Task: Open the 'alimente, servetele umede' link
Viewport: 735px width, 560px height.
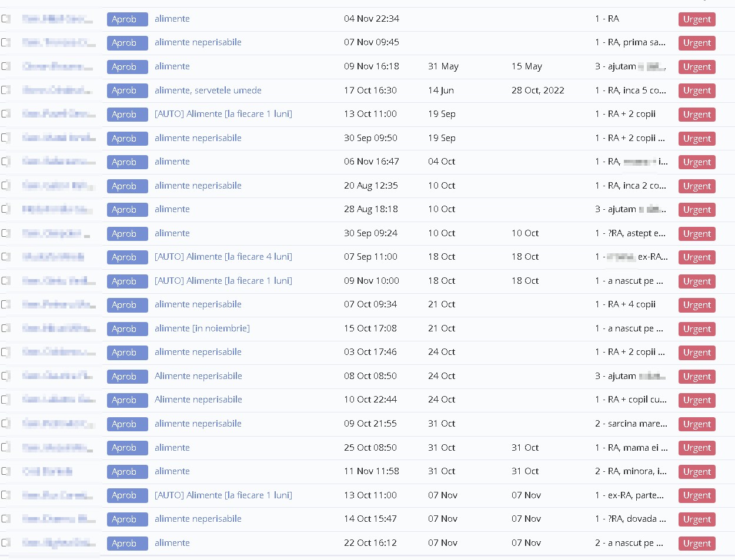Action: [x=208, y=90]
